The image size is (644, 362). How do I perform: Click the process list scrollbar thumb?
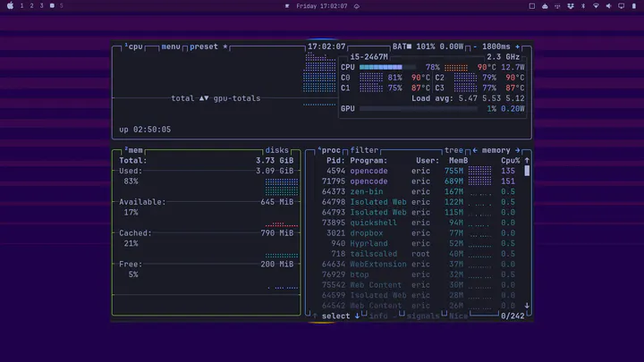(x=527, y=171)
